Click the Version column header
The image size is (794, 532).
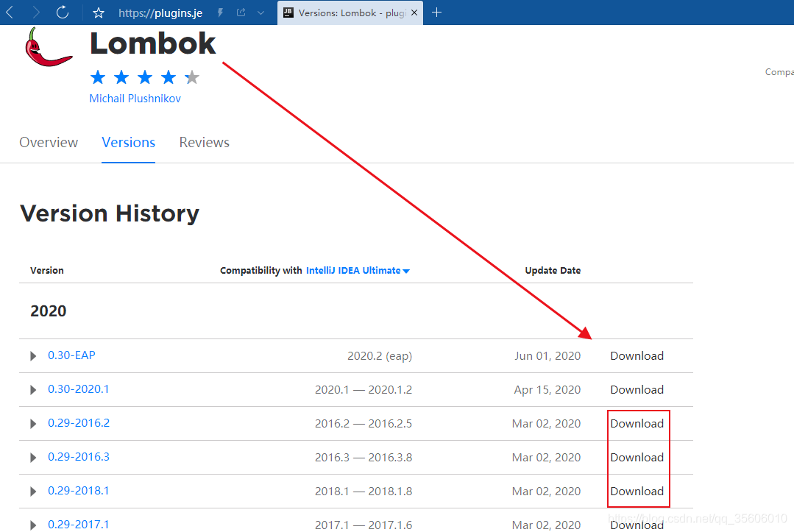coord(46,270)
